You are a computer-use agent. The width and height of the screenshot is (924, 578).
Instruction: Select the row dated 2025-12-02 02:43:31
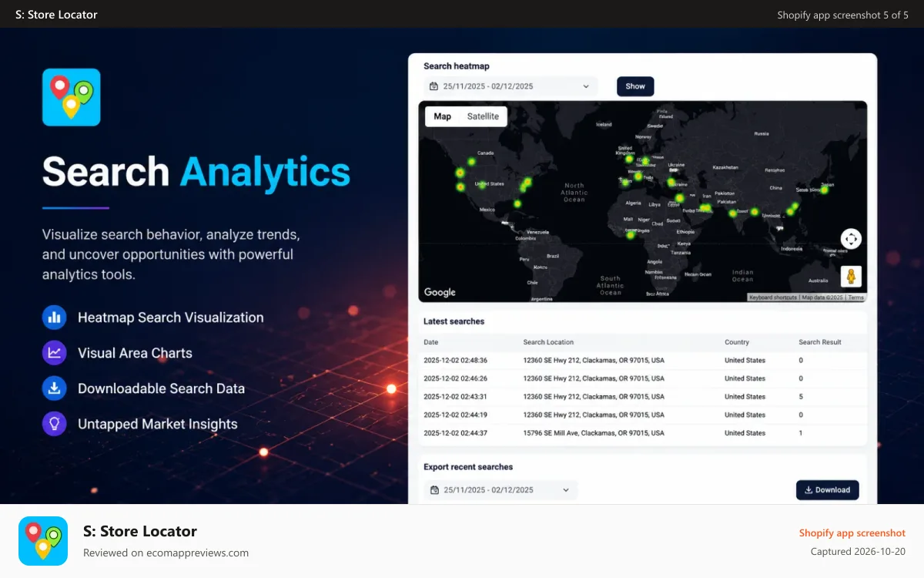click(643, 397)
